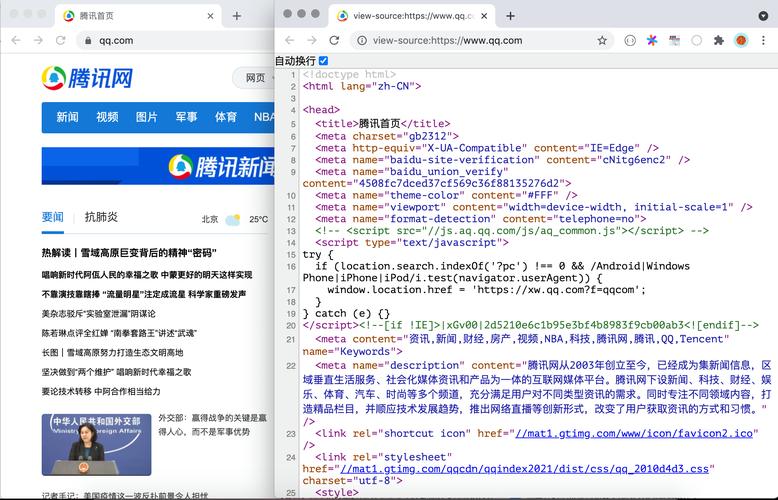Close the view-source tab
This screenshot has height=500, width=778.
[484, 16]
